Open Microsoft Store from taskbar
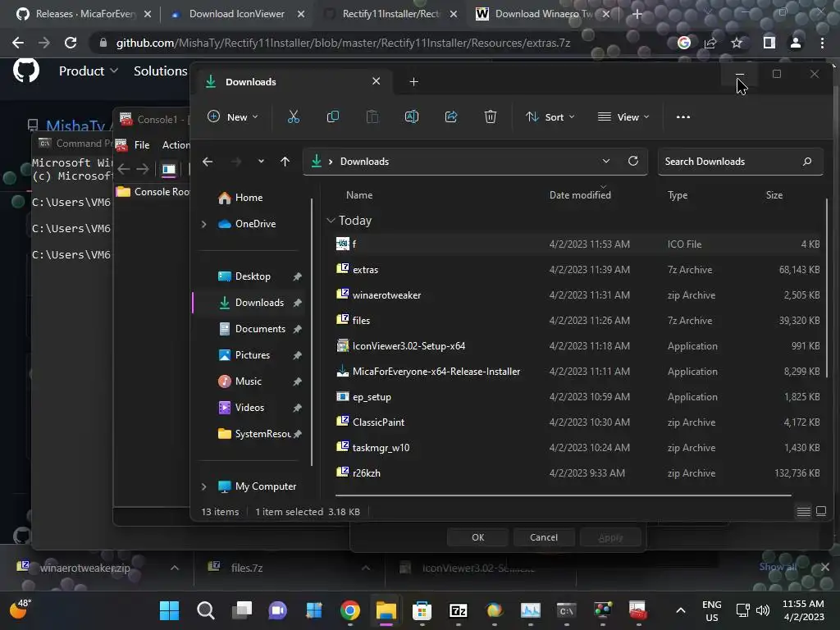The height and width of the screenshot is (630, 840). click(422, 610)
